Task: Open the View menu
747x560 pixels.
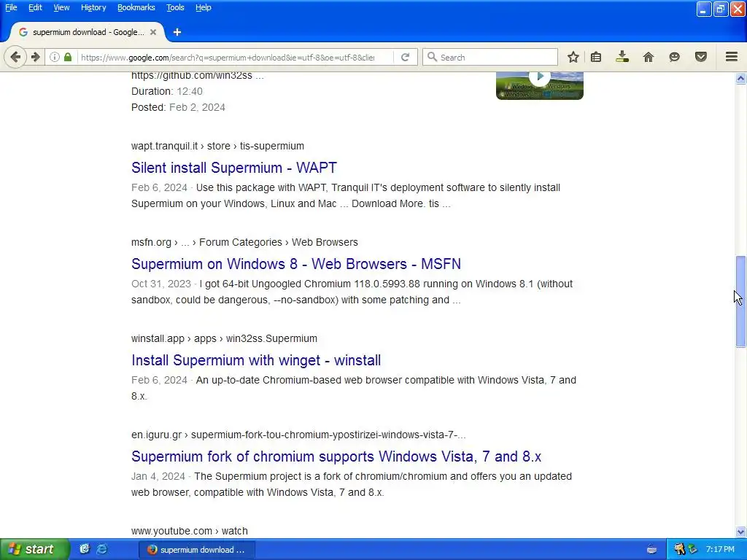Action: coord(61,7)
